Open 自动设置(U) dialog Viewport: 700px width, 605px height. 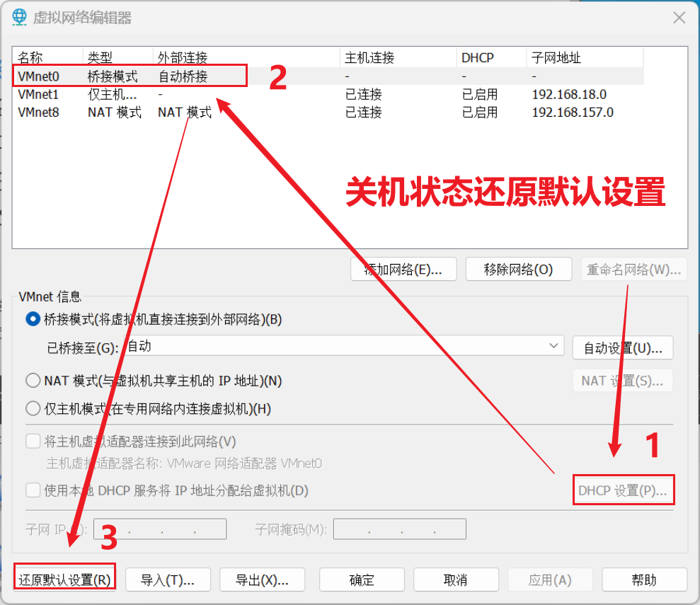623,347
